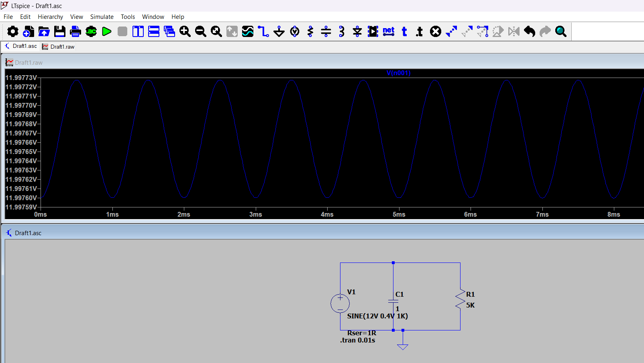Click the 5K resistor value
644x363 pixels.
471,305
